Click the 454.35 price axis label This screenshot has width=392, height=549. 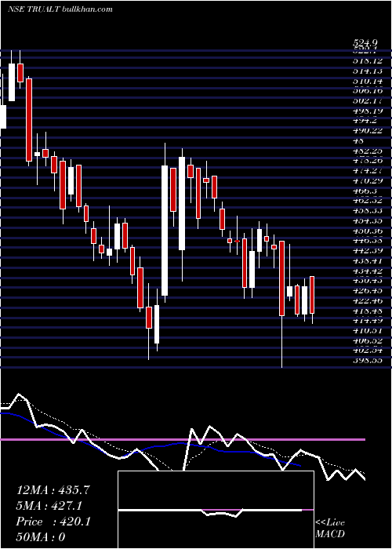368,220
